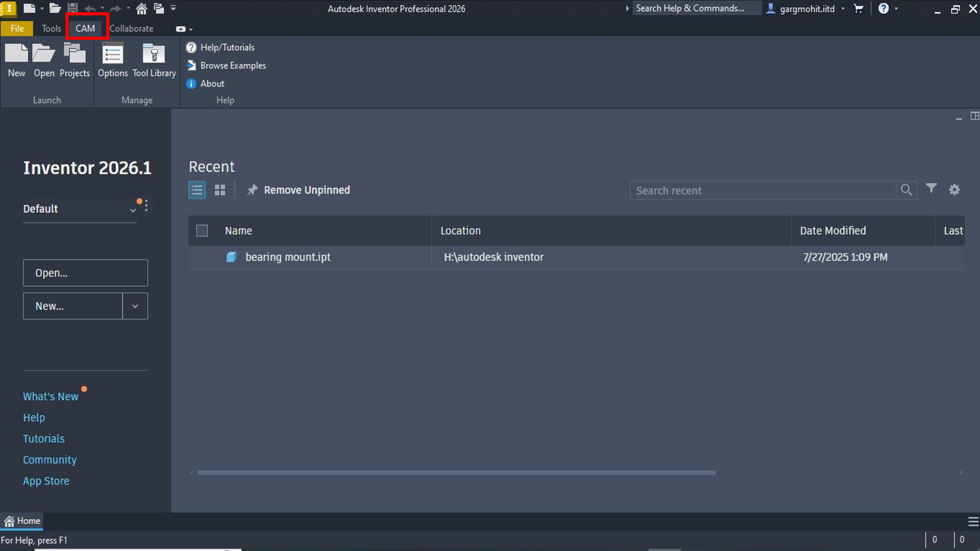Click the Open ribbon button in Launch panel
This screenshot has width=980, height=551.
pos(44,60)
